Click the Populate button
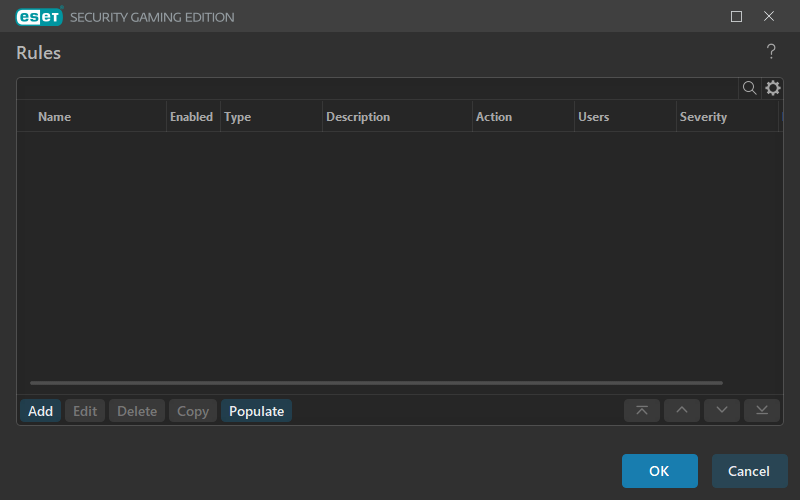The width and height of the screenshot is (800, 500). 256,411
